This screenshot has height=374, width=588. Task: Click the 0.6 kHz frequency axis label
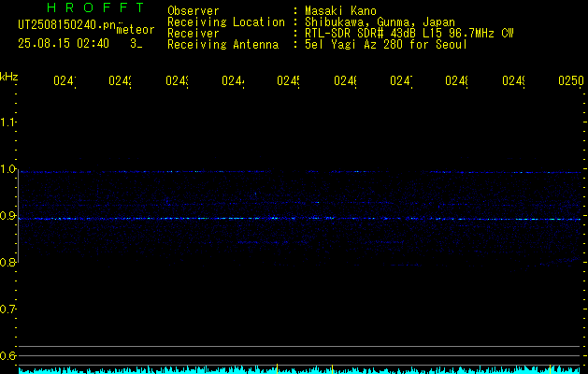click(7, 355)
